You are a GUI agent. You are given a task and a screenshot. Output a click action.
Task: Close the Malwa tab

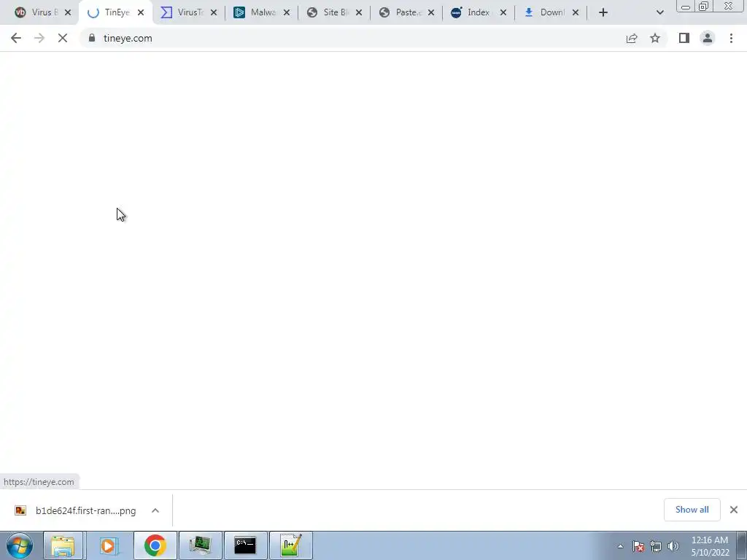pos(286,12)
